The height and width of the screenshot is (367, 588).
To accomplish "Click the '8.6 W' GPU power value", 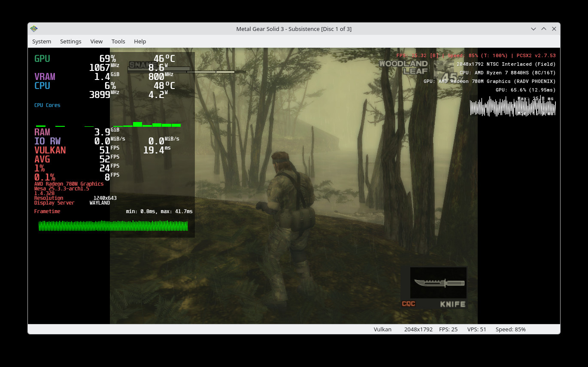I will tap(158, 67).
